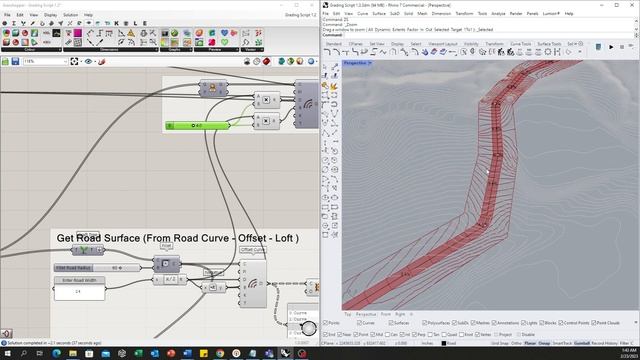Toggle Gumball in Rhino status bar
This screenshot has height=360, width=640.
tap(582, 343)
